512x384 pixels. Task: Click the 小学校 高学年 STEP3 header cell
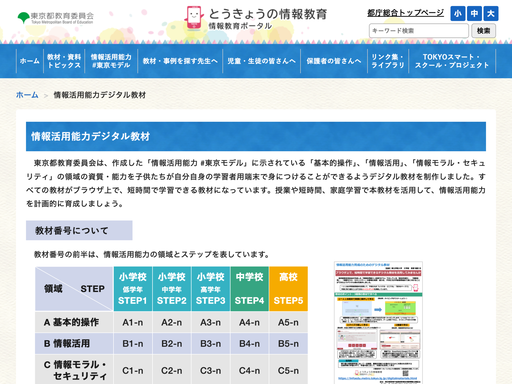tap(211, 289)
